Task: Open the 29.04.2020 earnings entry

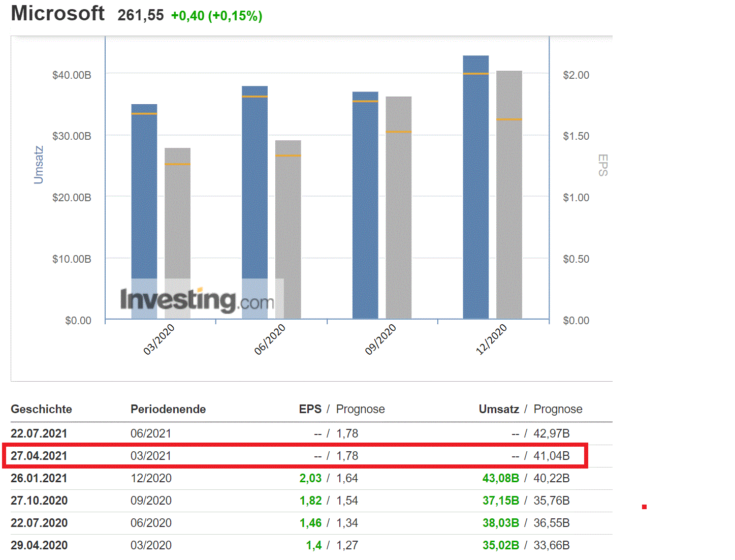Action: 39,545
